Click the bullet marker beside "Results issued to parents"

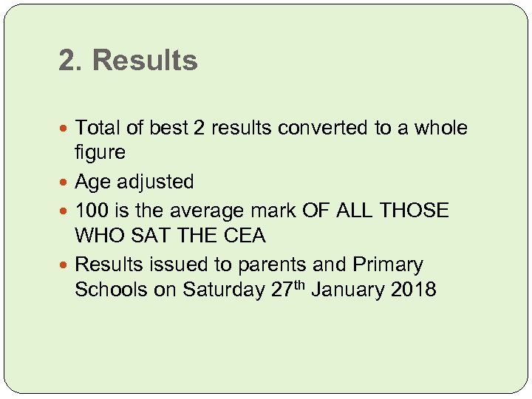66,265
